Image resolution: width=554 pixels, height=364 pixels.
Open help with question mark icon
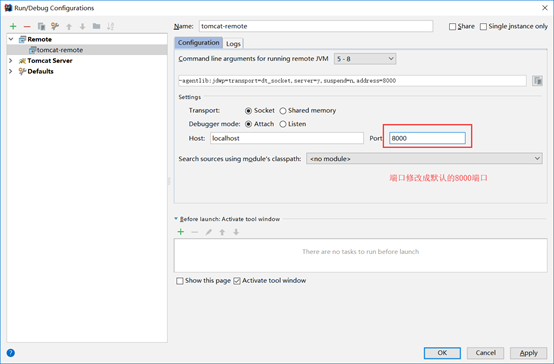pyautogui.click(x=11, y=353)
